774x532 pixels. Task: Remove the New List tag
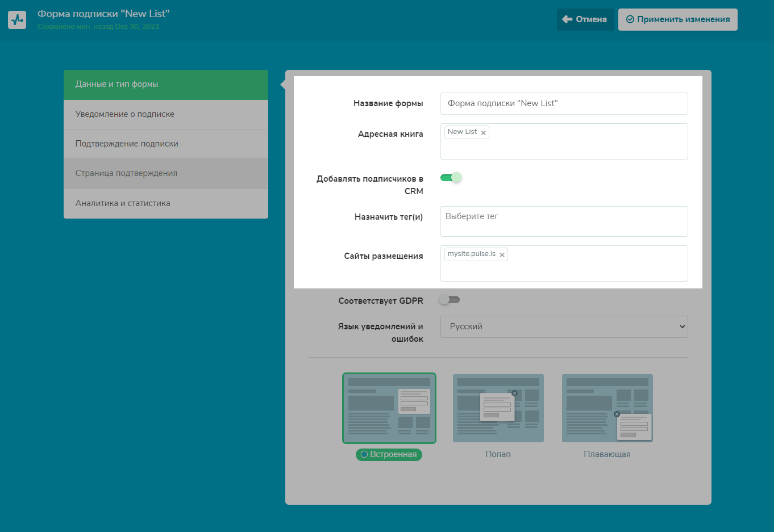(483, 133)
